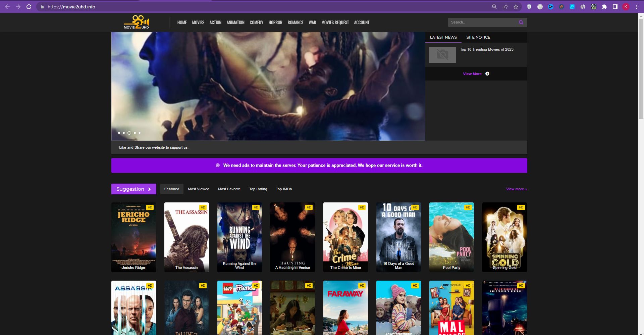The height and width of the screenshot is (335, 644).
Task: Select the fifth slider dot
Action: [140, 133]
